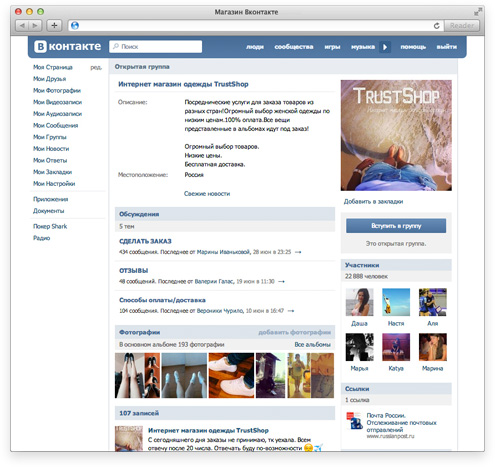Image resolution: width=495 pixels, height=467 pixels.
Task: Open Мои Ответы in sidebar
Action: point(50,161)
